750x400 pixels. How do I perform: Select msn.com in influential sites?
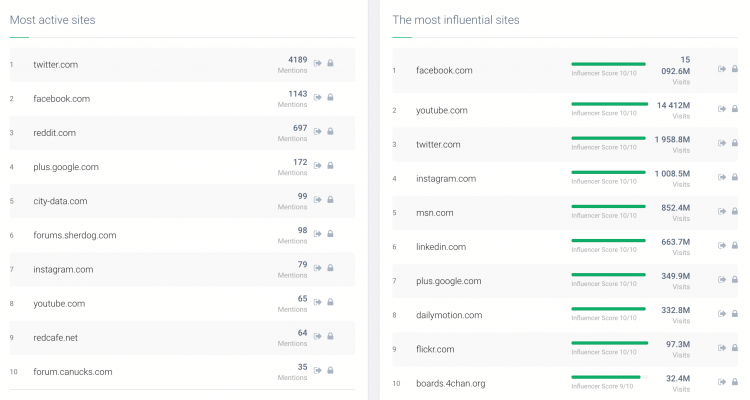click(434, 213)
